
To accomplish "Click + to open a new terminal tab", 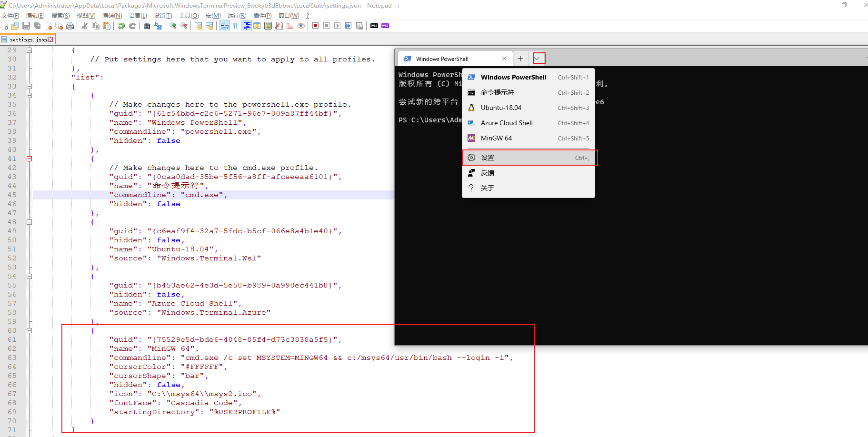I will click(x=520, y=58).
